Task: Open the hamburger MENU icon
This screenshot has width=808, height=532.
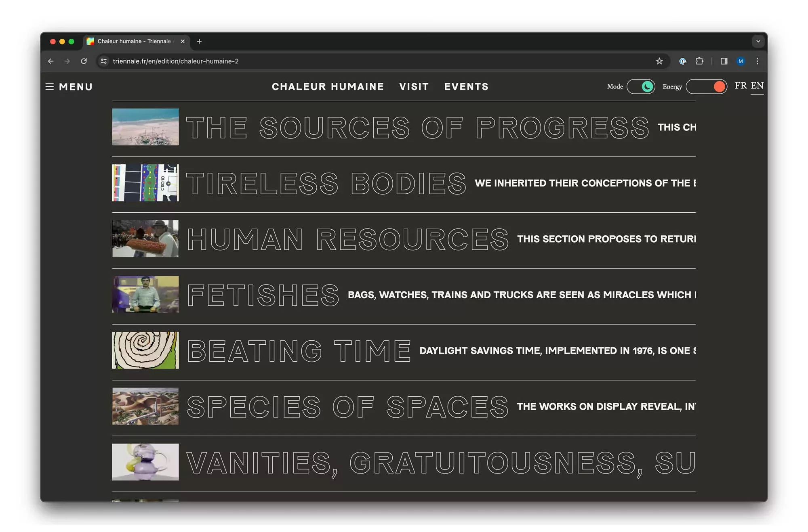Action: (x=50, y=87)
